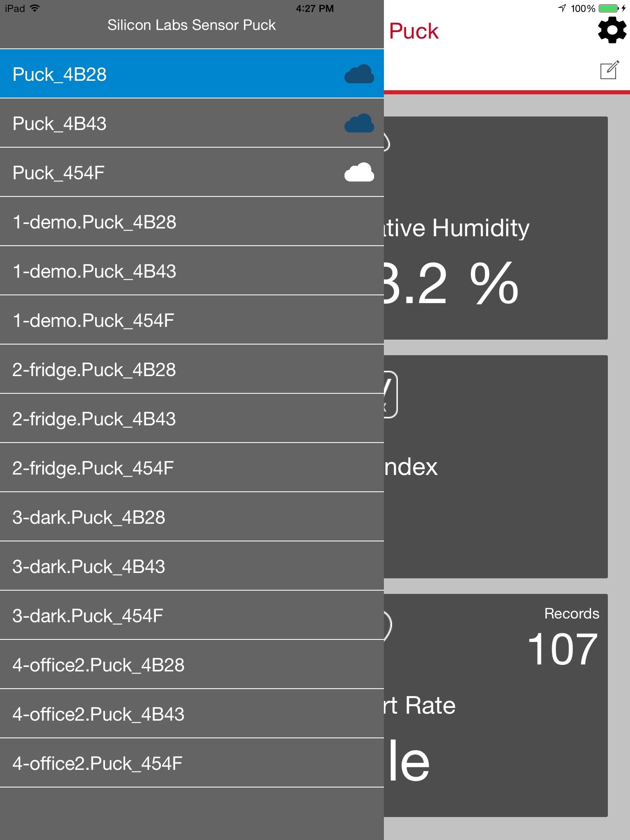Select Puck_454F in the puck list
Screen dimensions: 630x840
point(164,173)
